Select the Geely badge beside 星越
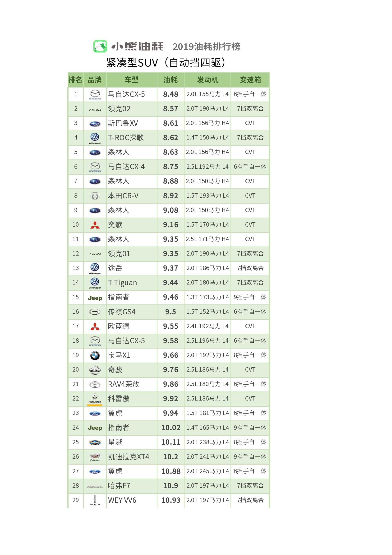392x555 pixels. pos(95,442)
